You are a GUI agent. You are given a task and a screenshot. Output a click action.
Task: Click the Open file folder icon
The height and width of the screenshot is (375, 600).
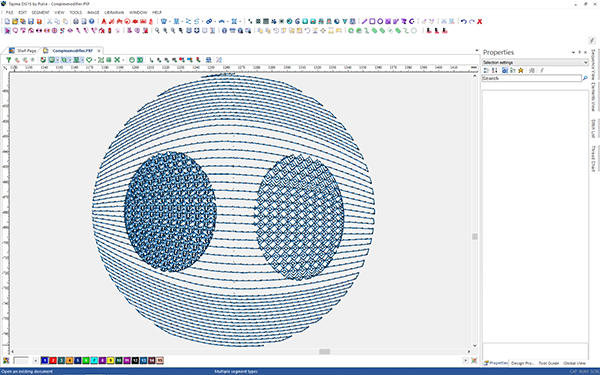[15, 21]
